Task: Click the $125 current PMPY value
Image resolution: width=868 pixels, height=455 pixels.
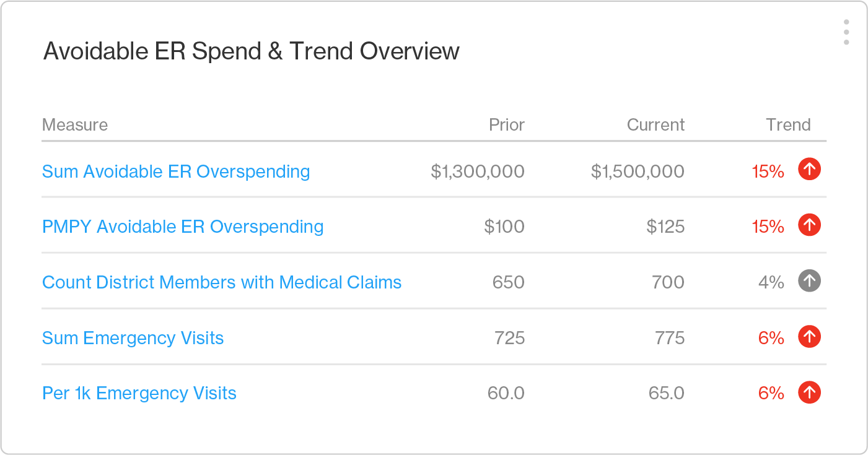Action: tap(665, 227)
